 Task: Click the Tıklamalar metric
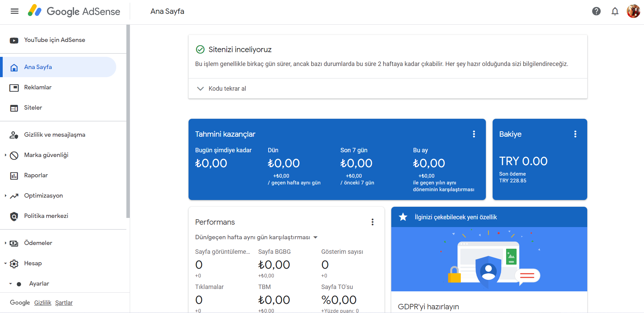(x=209, y=298)
